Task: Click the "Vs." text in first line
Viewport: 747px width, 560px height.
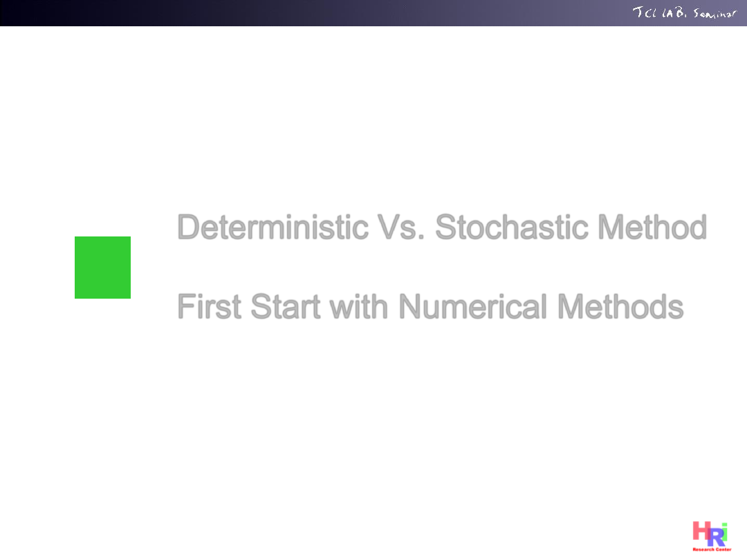Action: 401,227
